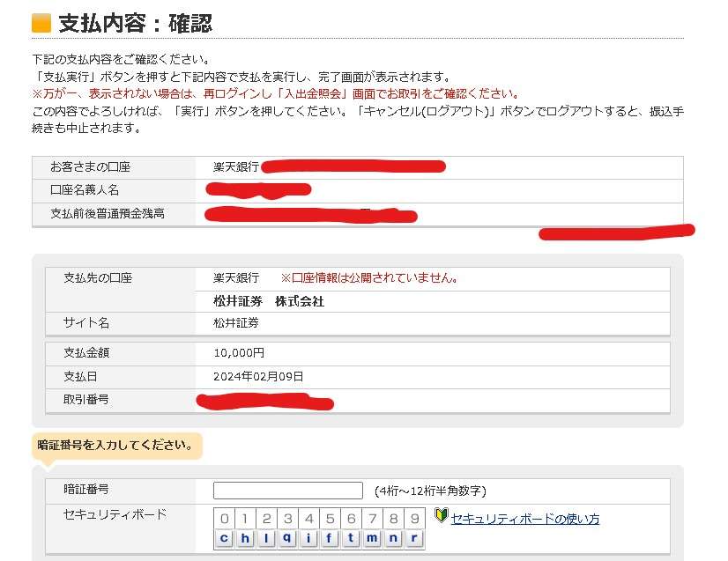The width and height of the screenshot is (728, 561).
Task: Click security board key 'i'
Action: coord(308,538)
